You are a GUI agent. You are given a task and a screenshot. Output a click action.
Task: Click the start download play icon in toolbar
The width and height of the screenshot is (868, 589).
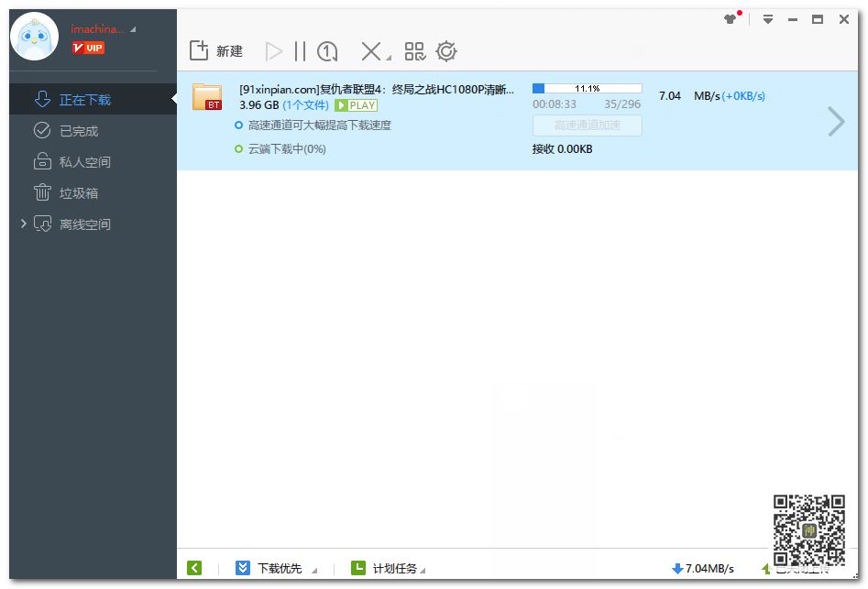(x=273, y=51)
